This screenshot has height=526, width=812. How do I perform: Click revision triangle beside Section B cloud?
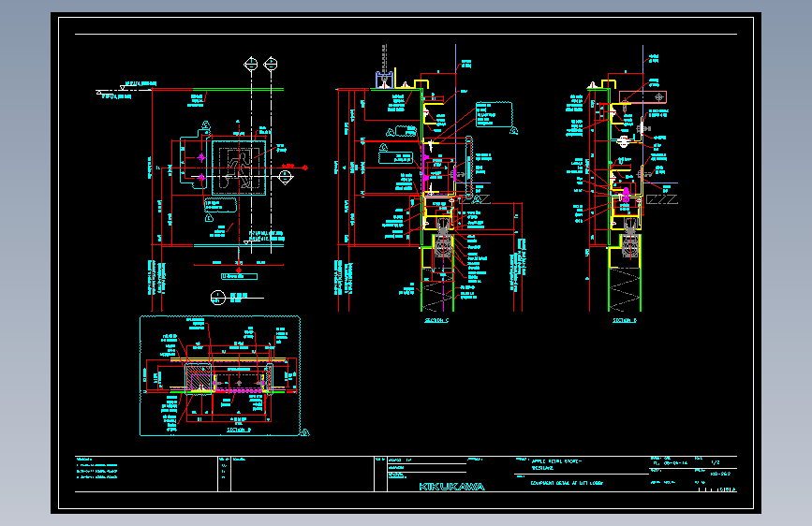[305, 432]
